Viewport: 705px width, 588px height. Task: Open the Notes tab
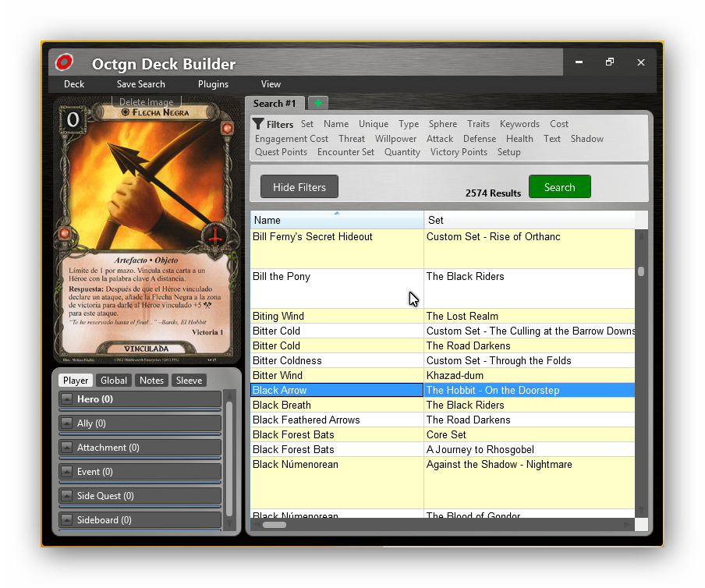(151, 381)
